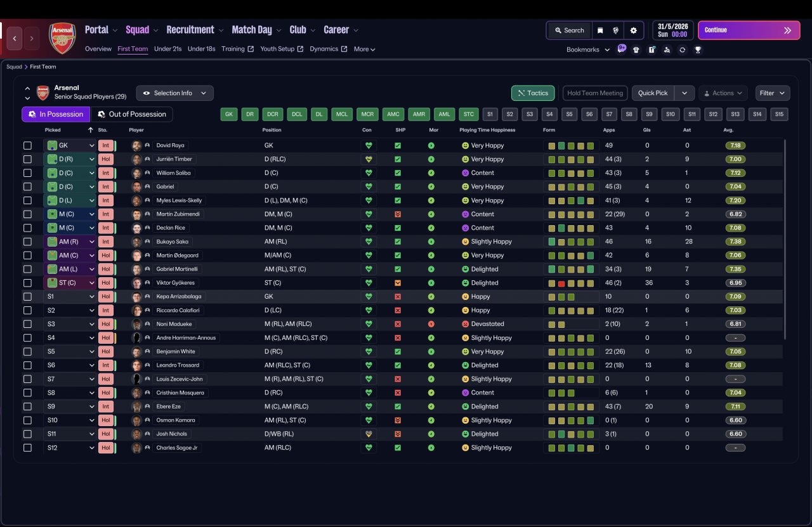Viewport: 812px width, 527px height.
Task: Expand the More submenu
Action: [365, 49]
